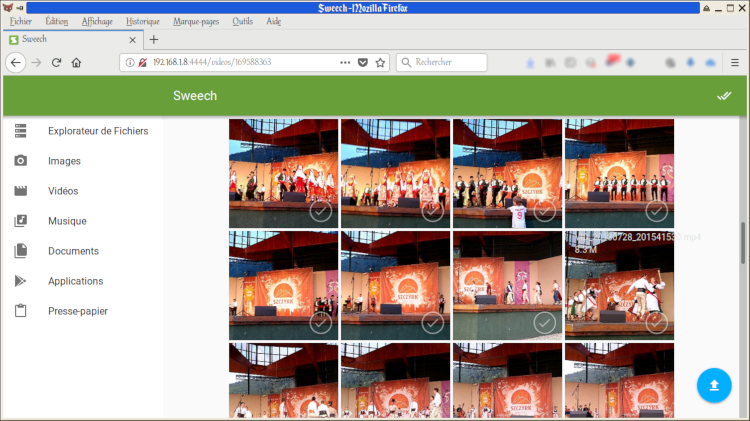Click the Sweech header title
The width and height of the screenshot is (750, 421).
[x=195, y=96]
